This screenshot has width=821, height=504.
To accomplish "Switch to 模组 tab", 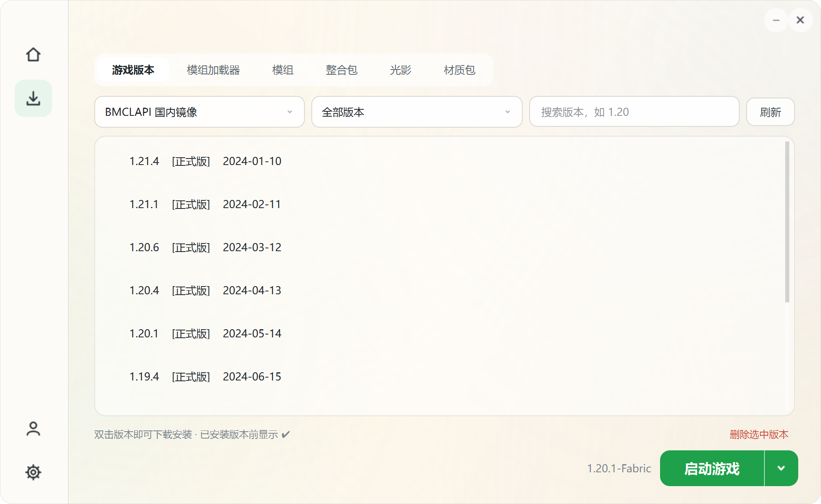I will 283,70.
